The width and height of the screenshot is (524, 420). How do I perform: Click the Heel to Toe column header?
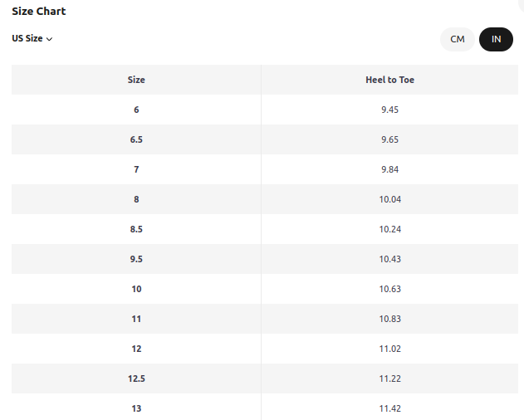[389, 80]
